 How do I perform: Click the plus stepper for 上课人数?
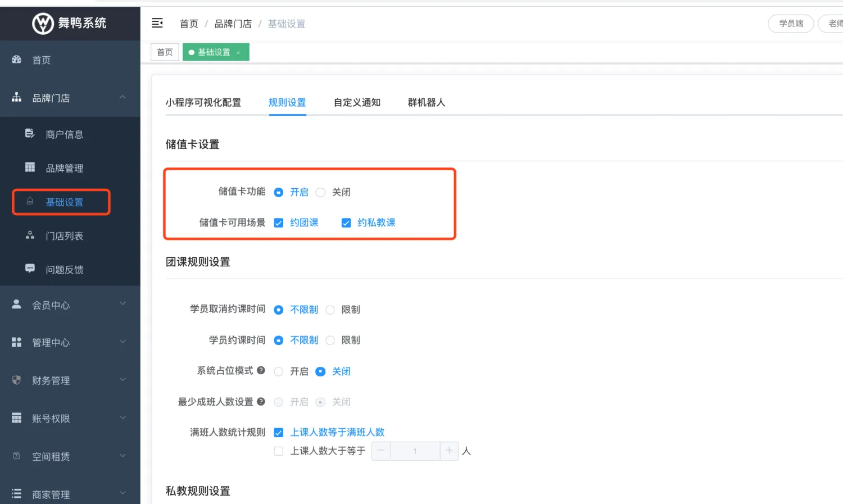point(449,451)
